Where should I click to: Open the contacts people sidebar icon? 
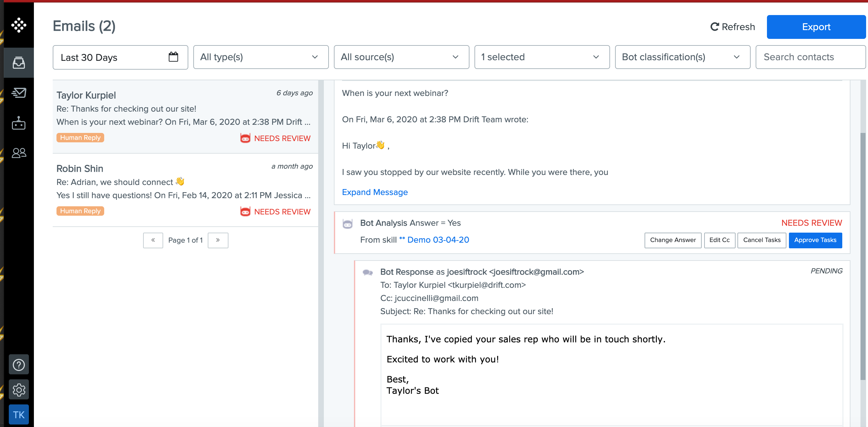(19, 153)
